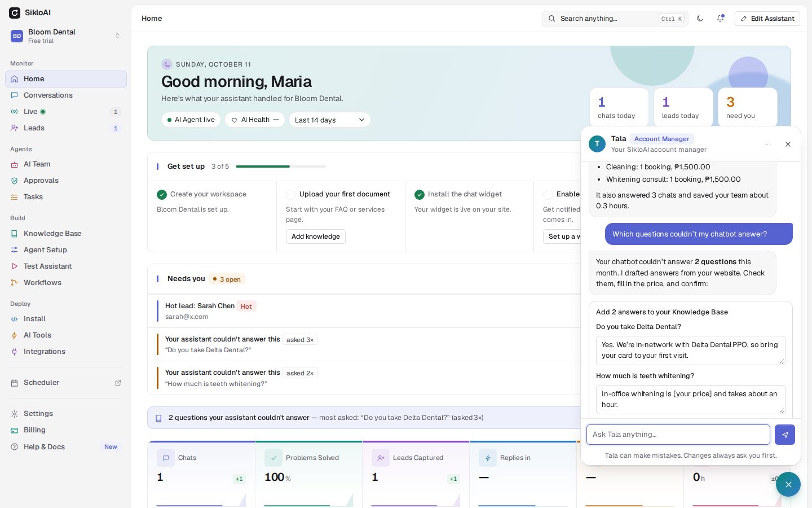Open Scheduler external link icon
This screenshot has height=508, width=812.
[118, 383]
